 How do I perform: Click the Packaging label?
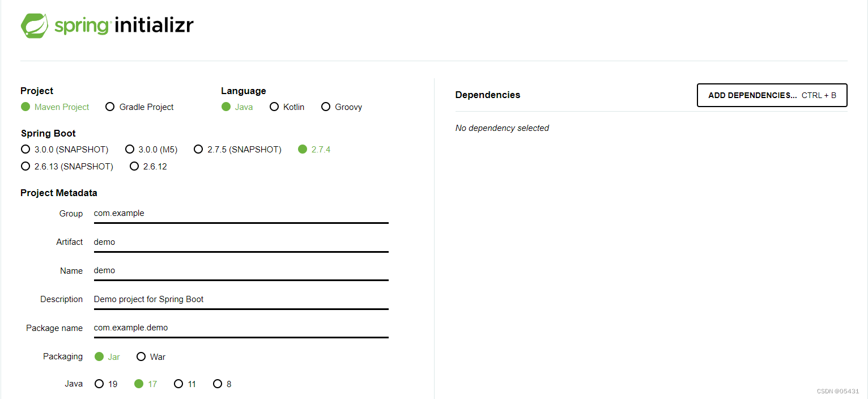(63, 356)
